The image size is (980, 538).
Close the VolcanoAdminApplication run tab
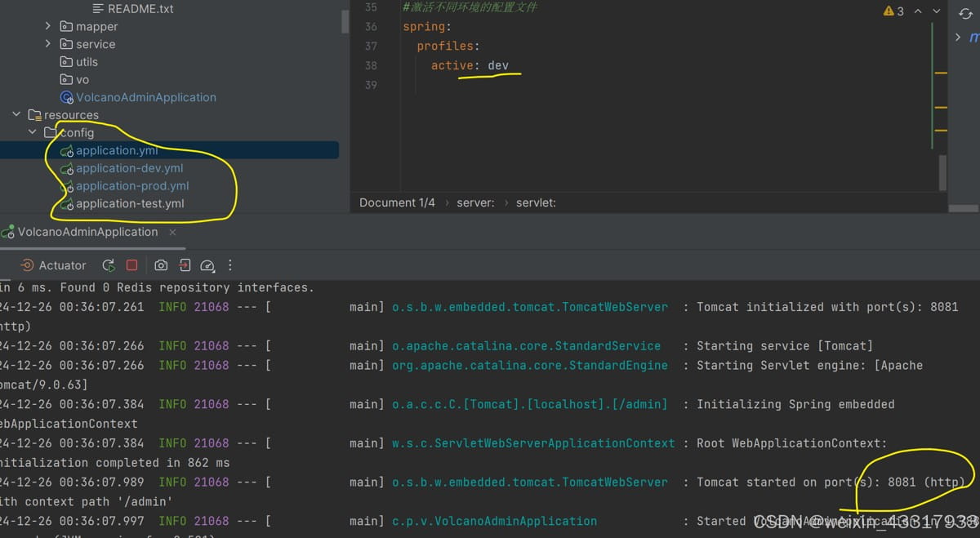tap(172, 232)
